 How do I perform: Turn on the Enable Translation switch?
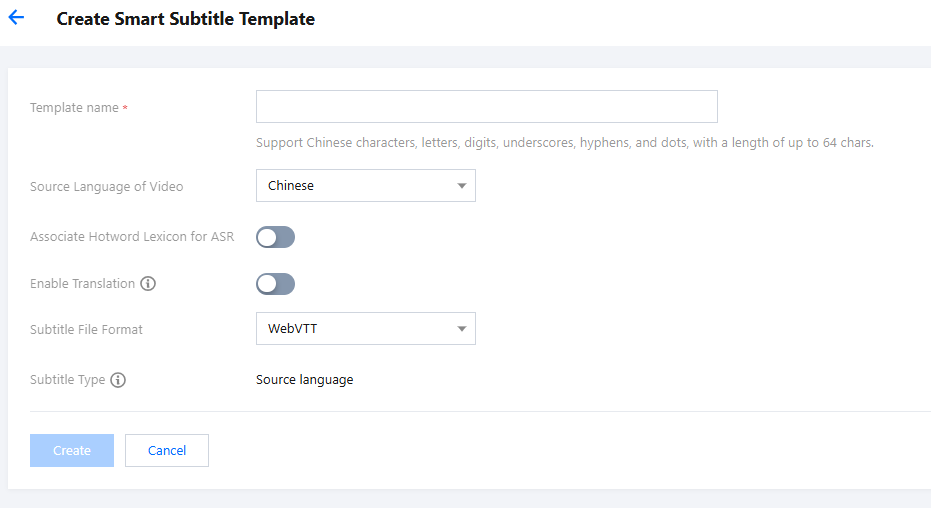coord(275,284)
